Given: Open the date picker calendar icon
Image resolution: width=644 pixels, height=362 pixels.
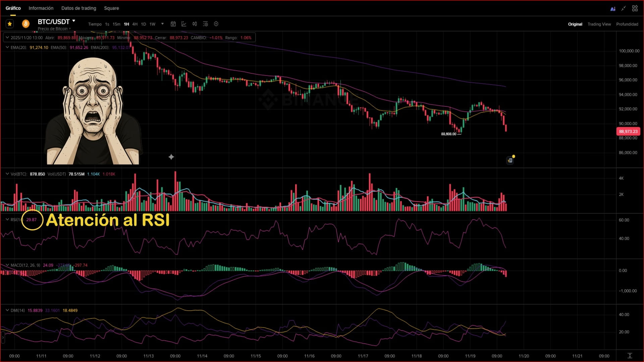Looking at the screenshot, I should click(x=173, y=24).
